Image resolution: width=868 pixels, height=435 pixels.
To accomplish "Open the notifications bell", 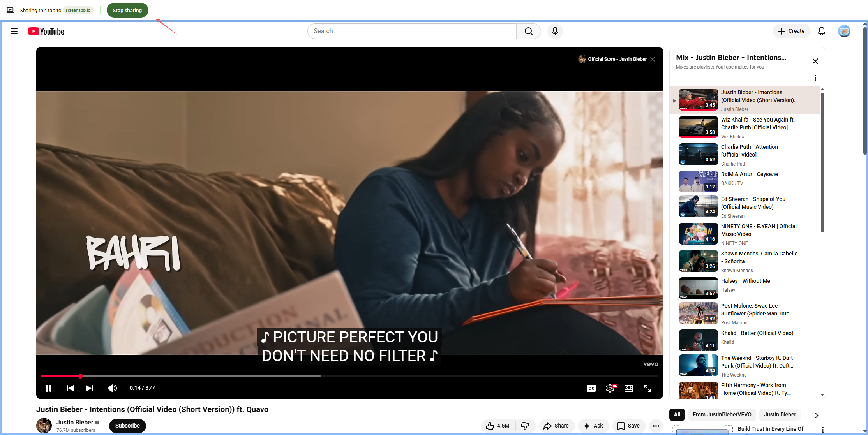I will 821,31.
